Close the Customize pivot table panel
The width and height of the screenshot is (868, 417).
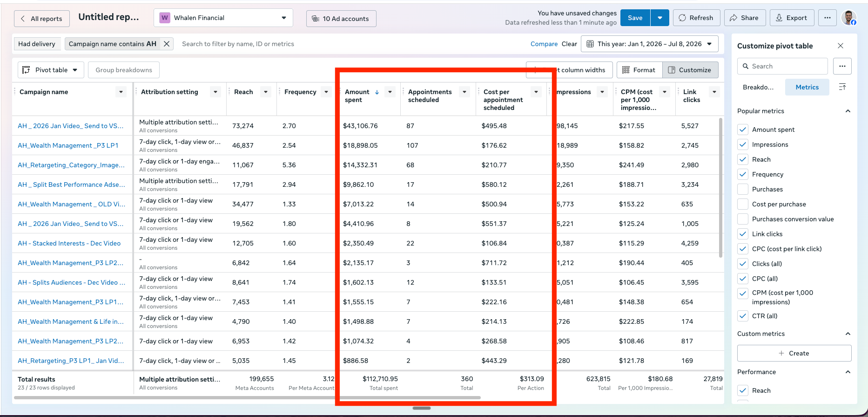[841, 46]
